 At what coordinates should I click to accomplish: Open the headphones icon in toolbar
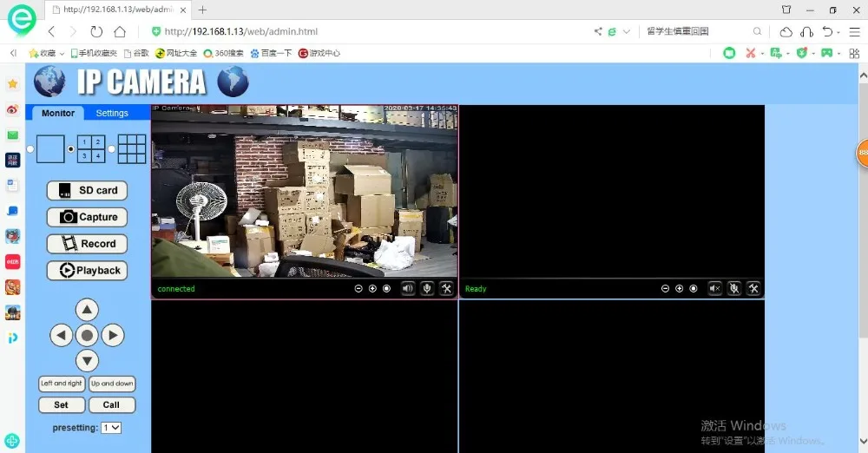[x=806, y=31]
